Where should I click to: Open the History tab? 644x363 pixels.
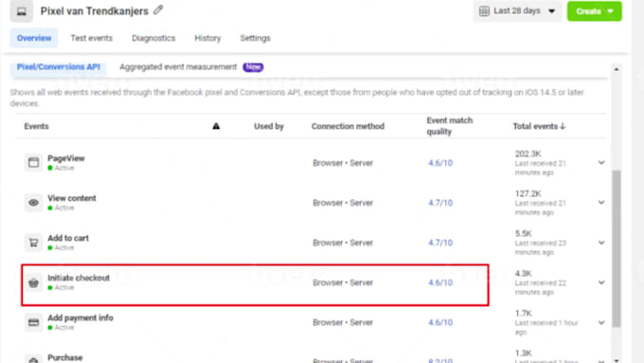point(207,38)
